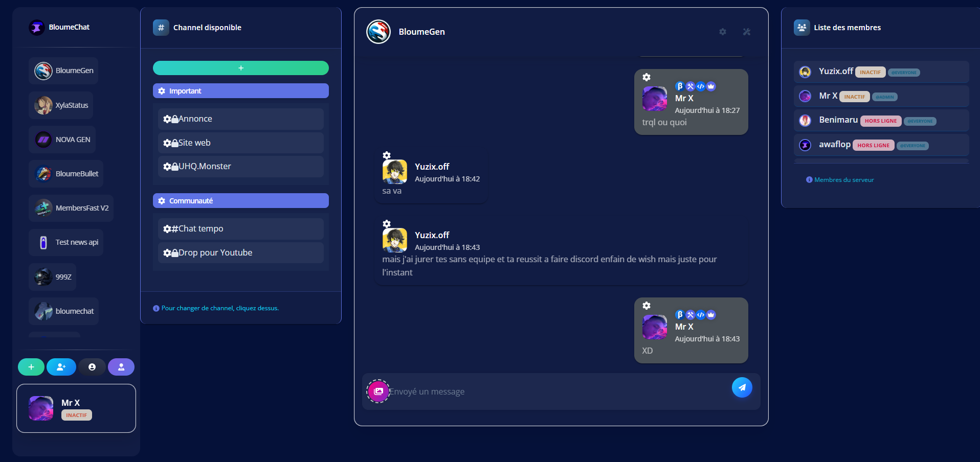This screenshot has width=980, height=462.
Task: Click the green plus add server button
Action: (x=31, y=367)
